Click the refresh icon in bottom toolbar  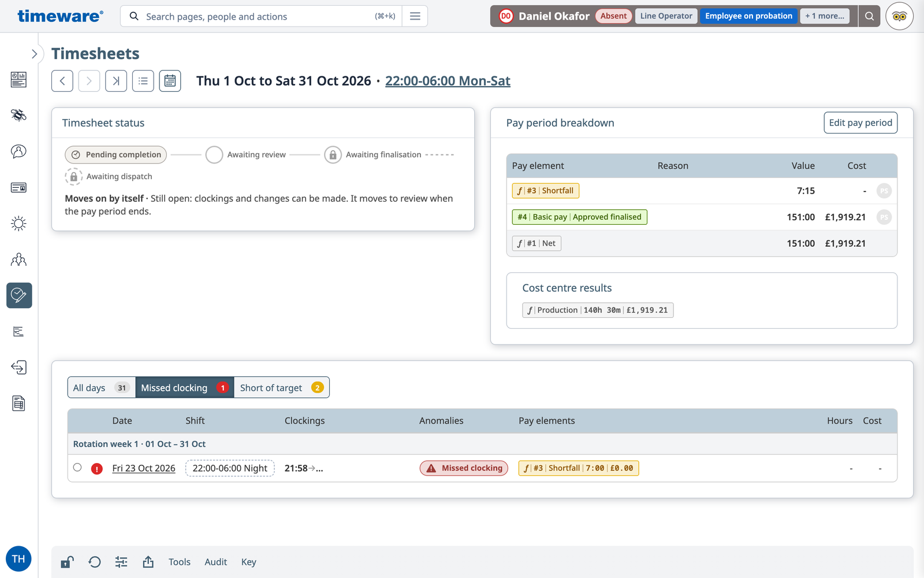pyautogui.click(x=95, y=562)
